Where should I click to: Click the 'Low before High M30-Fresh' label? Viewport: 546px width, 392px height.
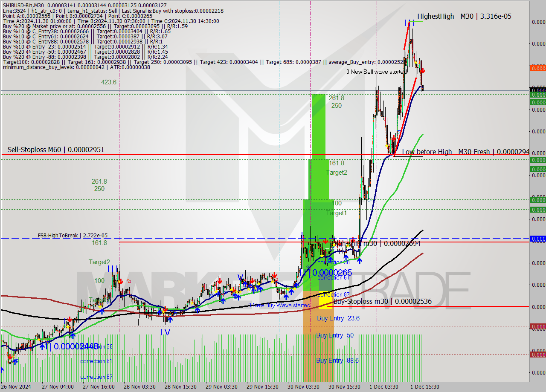[x=466, y=152]
